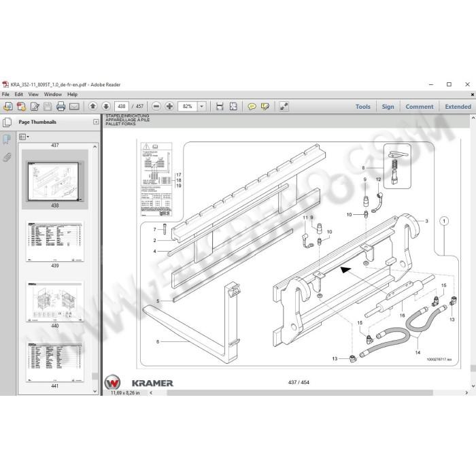Open the Tools pane

coord(362,107)
